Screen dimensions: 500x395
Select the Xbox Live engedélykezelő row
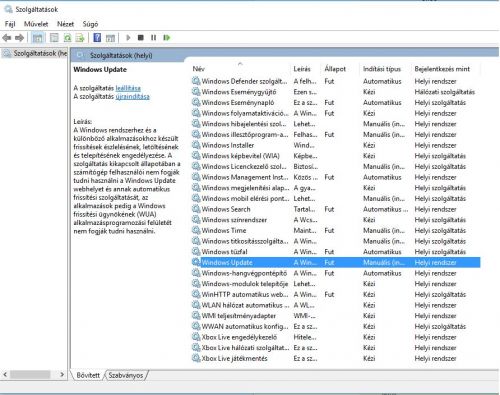pyautogui.click(x=336, y=337)
